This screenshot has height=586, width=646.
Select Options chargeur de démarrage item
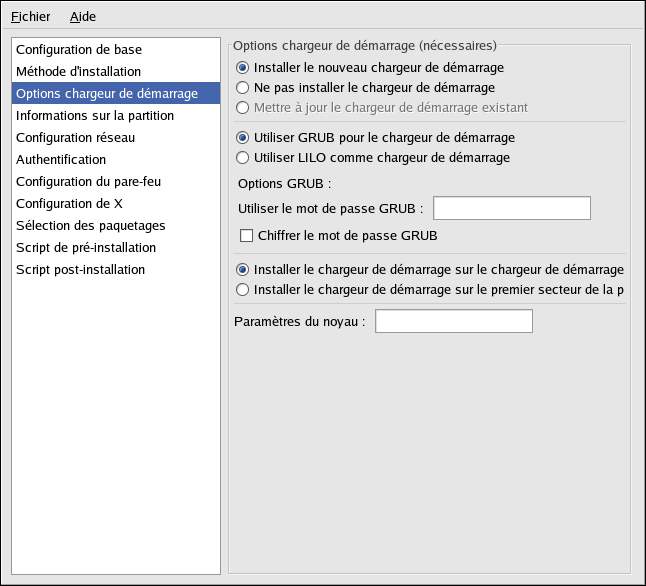[116, 93]
